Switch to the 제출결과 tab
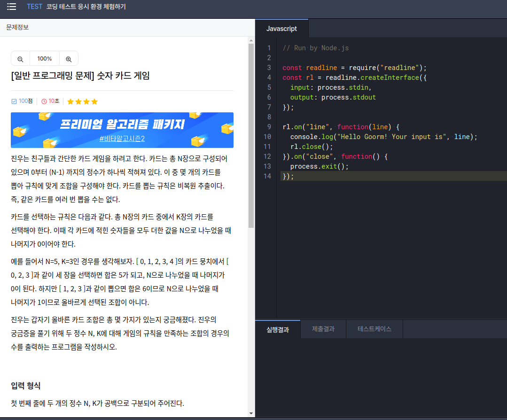The image size is (507, 420). 323,329
